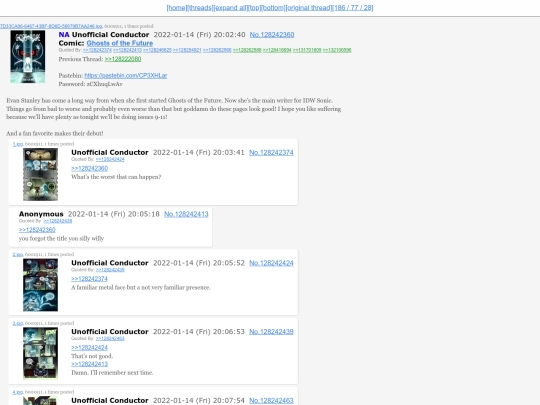This screenshot has width=540, height=405.
Task: Click text "Damn. I'll remember next time."
Action: tap(112, 373)
